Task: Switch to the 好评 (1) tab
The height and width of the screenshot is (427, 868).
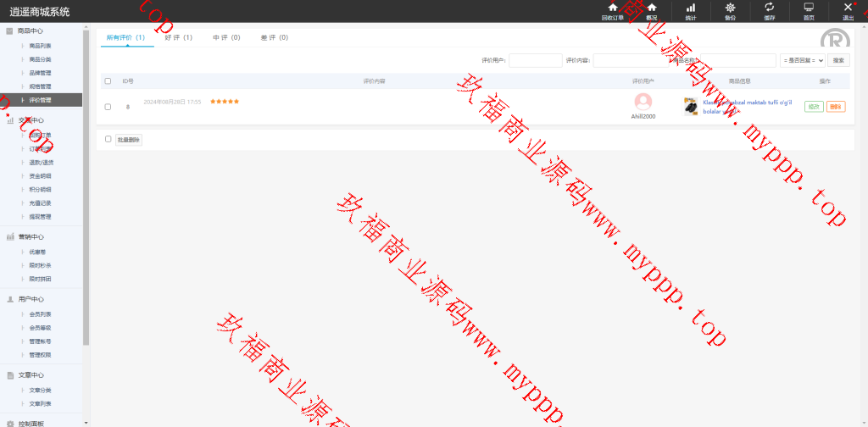Action: [x=178, y=38]
